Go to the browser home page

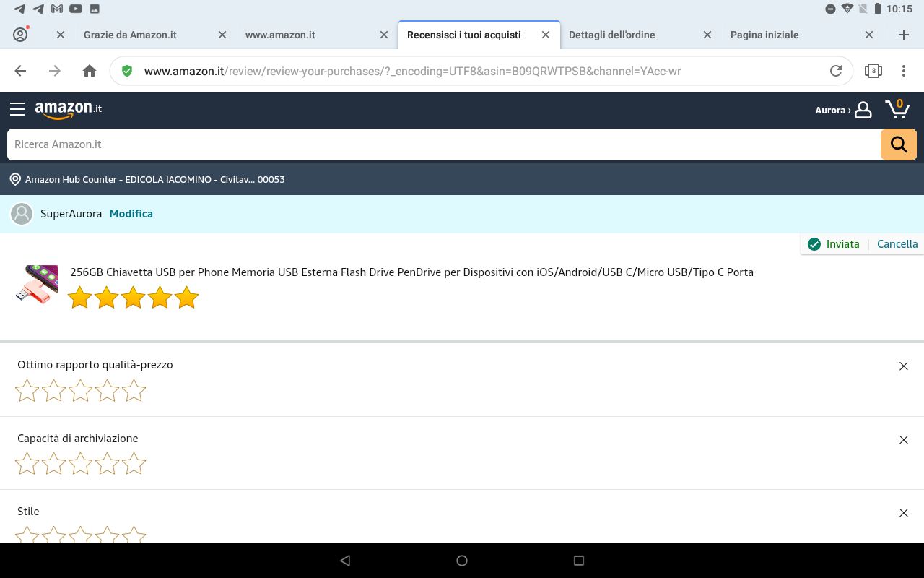(90, 71)
